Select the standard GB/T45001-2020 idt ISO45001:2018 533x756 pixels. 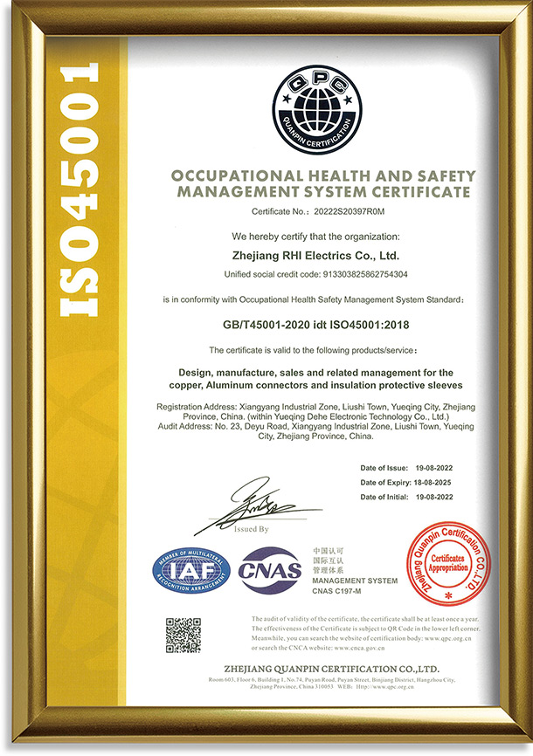click(x=315, y=325)
